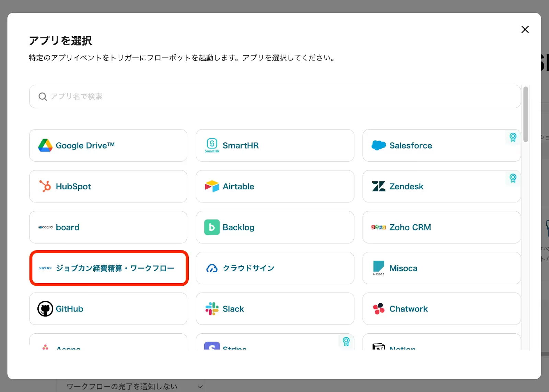
Task: Pick the Chatwork app card
Action: (441, 309)
